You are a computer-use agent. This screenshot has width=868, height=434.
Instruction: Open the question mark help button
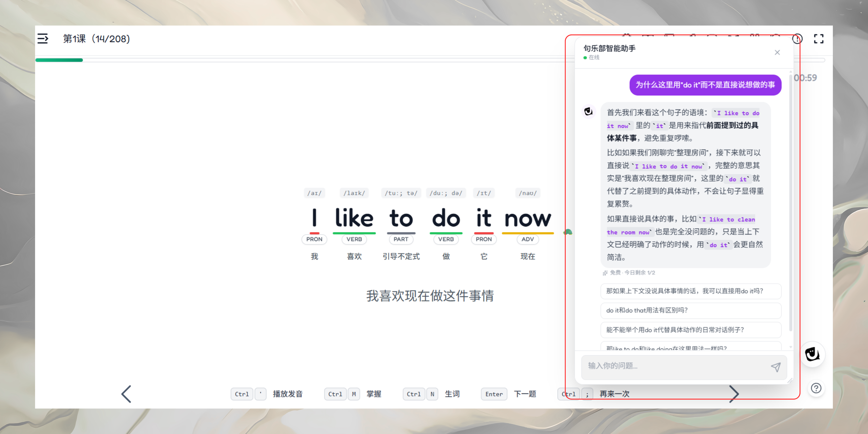(816, 388)
